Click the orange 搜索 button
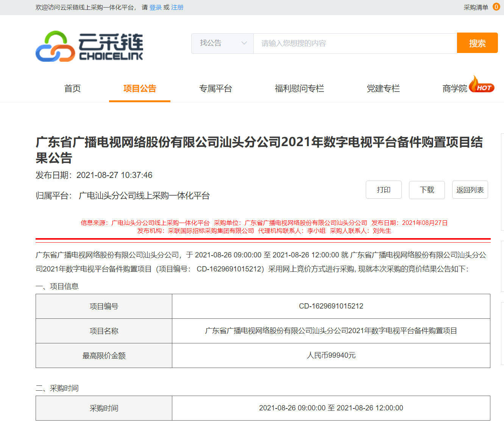This screenshot has width=504, height=435. (477, 43)
